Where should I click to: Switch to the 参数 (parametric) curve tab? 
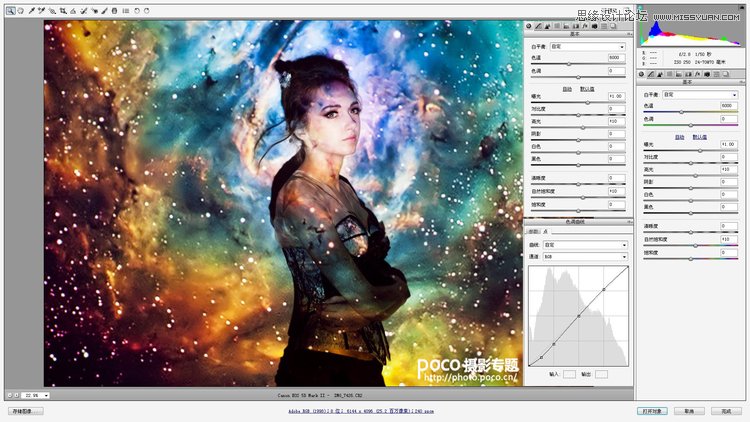point(533,232)
